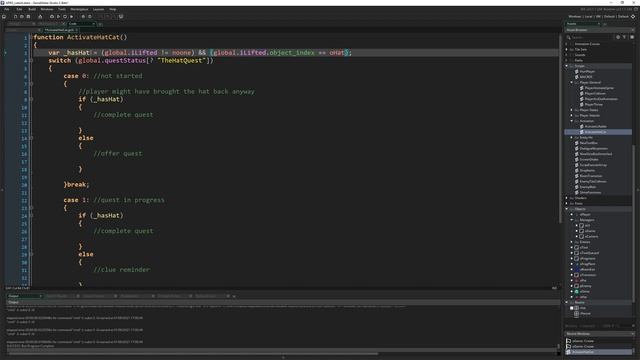Expand the Sounds folder
This screenshot has width=640, height=360.
(x=567, y=55)
